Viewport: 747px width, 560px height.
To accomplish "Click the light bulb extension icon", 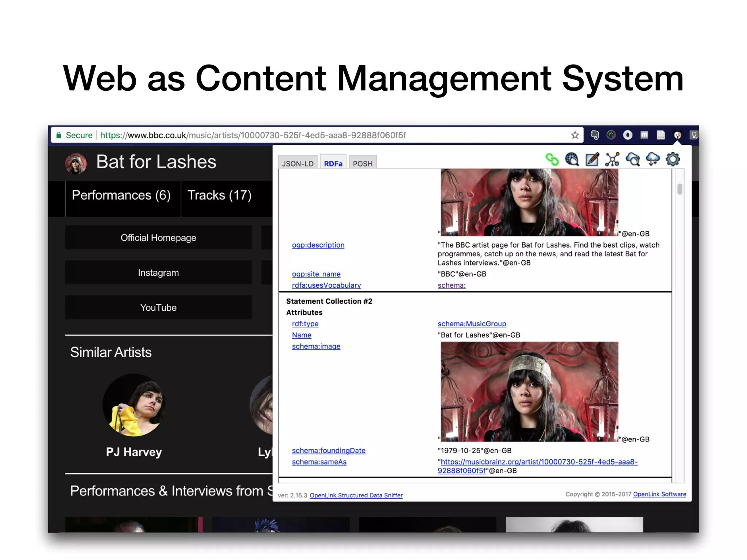I will point(694,135).
